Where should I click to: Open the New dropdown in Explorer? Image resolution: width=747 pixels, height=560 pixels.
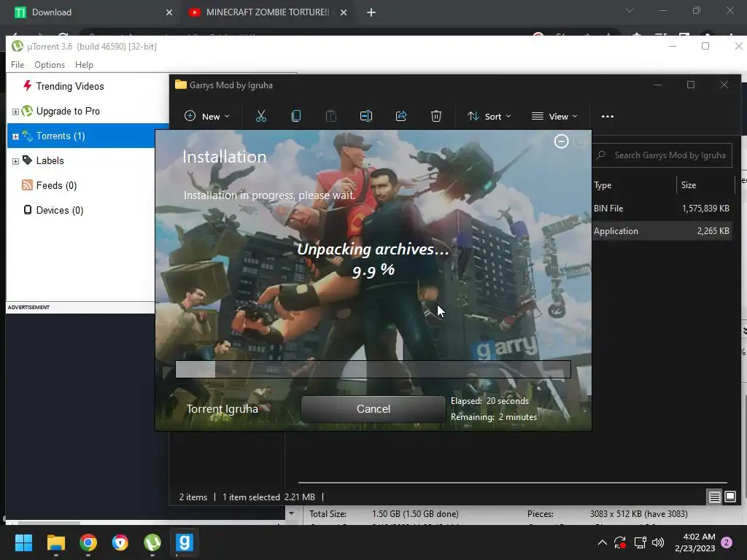(206, 116)
